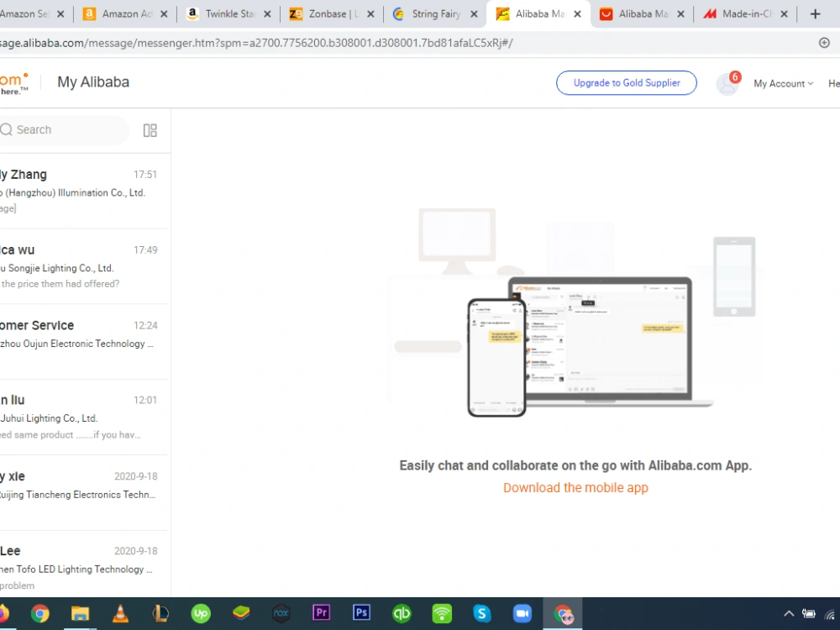Show hidden system tray icons
This screenshot has width=840, height=630.
pyautogui.click(x=789, y=614)
